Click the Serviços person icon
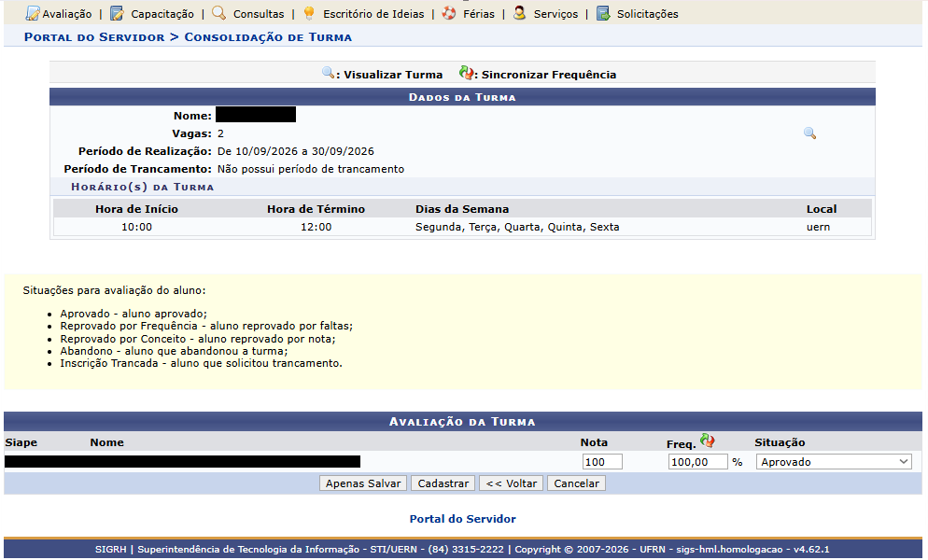The width and height of the screenshot is (928, 560). click(520, 13)
